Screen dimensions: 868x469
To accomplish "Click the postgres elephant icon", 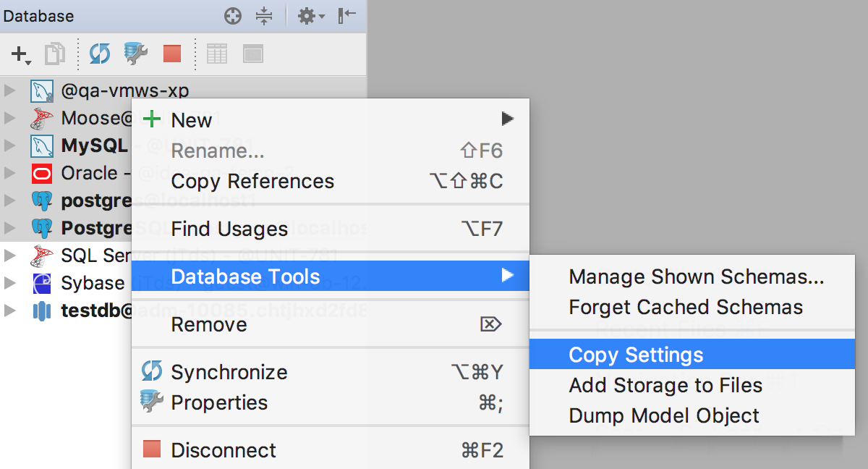I will (x=42, y=201).
